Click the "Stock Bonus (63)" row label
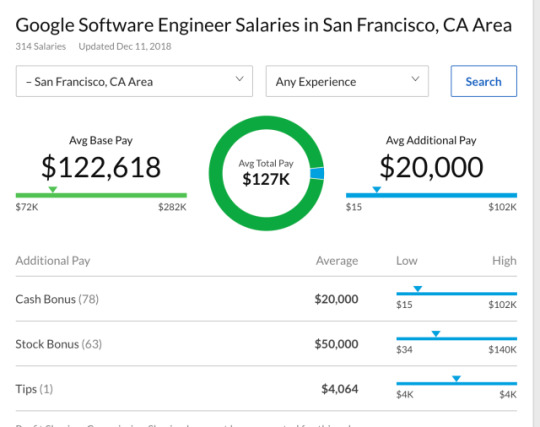Screen dimensions: 540x427 click(59, 344)
